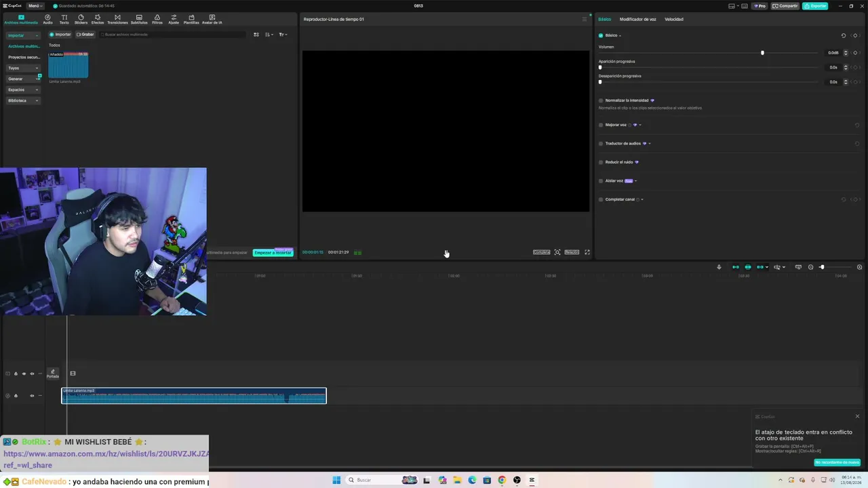
Task: Click the Importar button with plus icon
Action: [60, 35]
